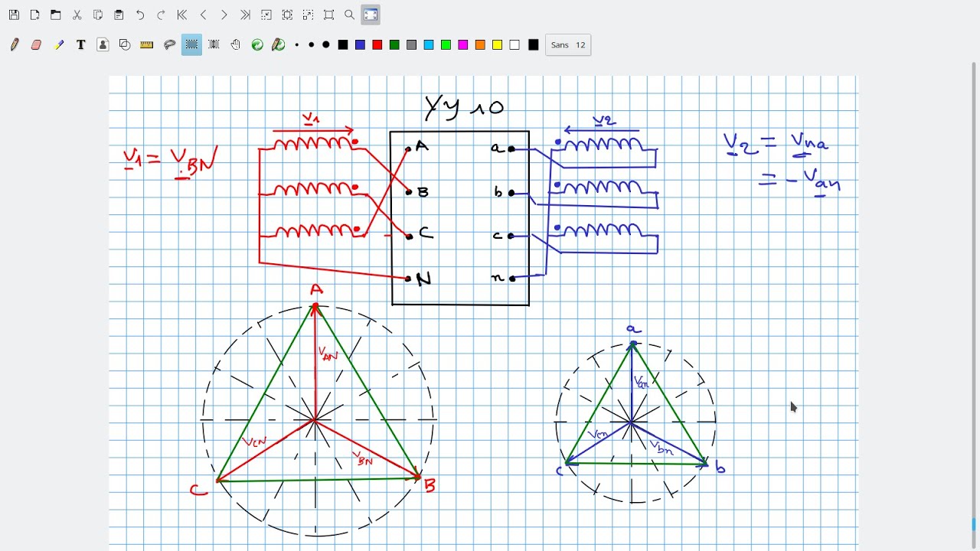
Task: Select the Insert Image tool
Action: (103, 45)
